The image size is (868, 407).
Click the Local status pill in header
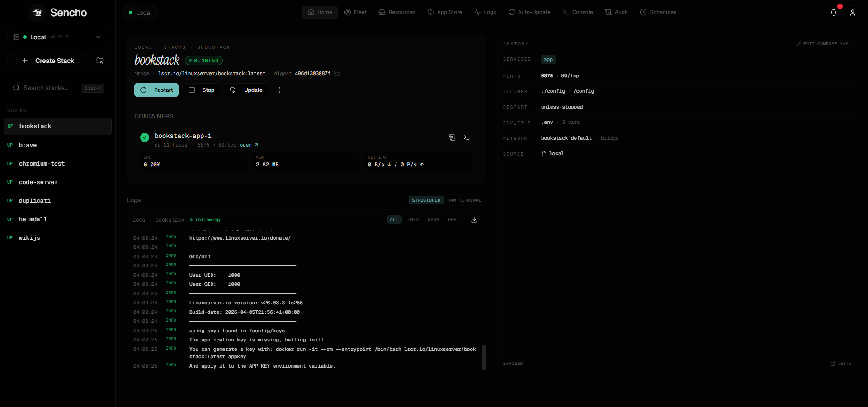click(x=140, y=13)
